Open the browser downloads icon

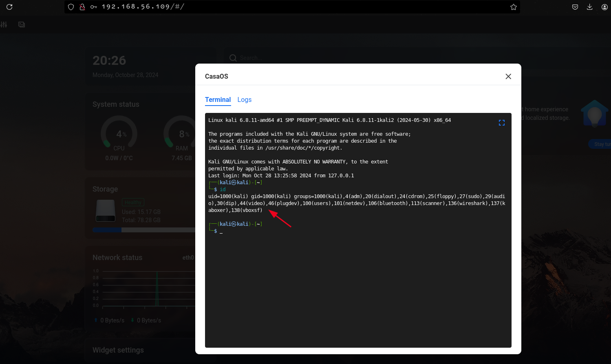coord(589,7)
